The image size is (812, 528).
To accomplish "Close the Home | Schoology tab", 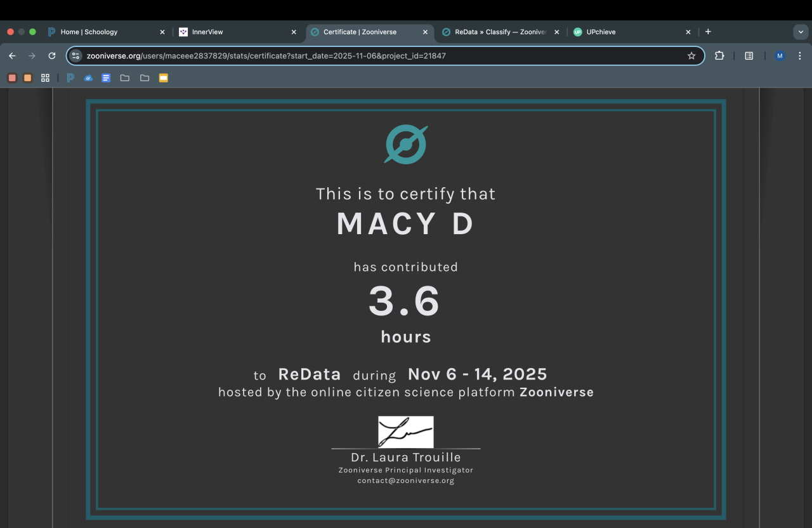I will 162,32.
